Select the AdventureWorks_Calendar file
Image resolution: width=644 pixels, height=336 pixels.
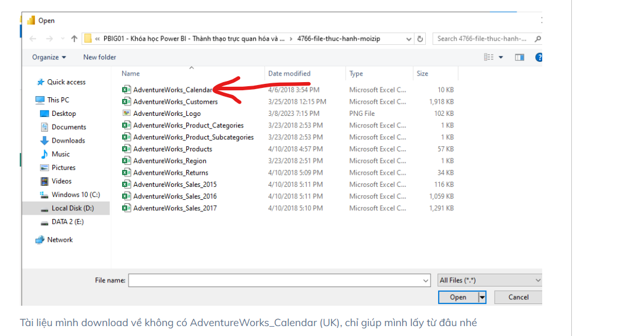click(173, 90)
